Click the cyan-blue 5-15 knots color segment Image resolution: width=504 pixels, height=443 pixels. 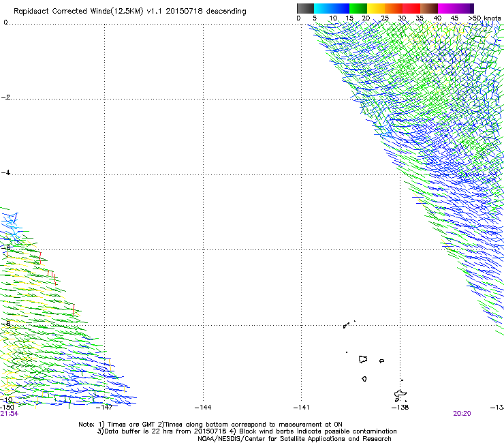pyautogui.click(x=332, y=8)
